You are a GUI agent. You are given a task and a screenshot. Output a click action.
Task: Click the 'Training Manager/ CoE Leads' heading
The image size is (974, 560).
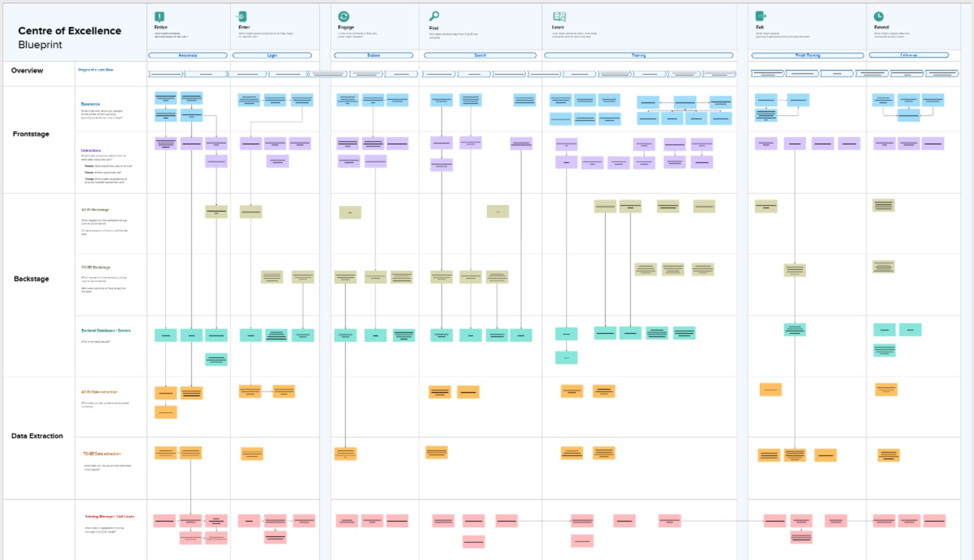tap(110, 517)
